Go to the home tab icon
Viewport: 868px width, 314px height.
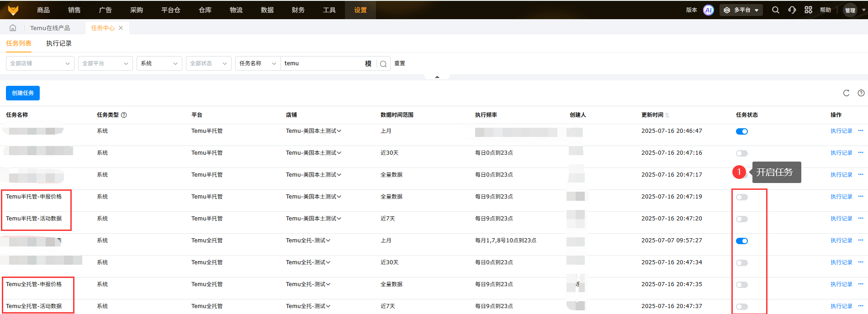pyautogui.click(x=13, y=28)
